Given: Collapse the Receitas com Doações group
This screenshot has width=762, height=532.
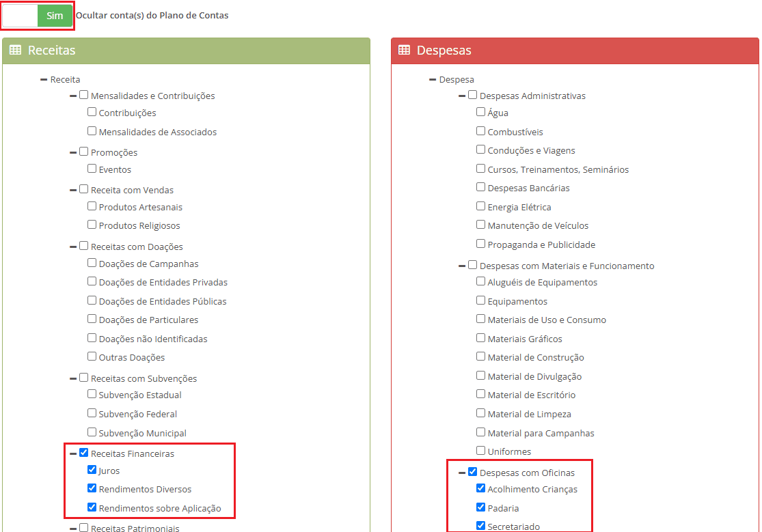Looking at the screenshot, I should 73,247.
